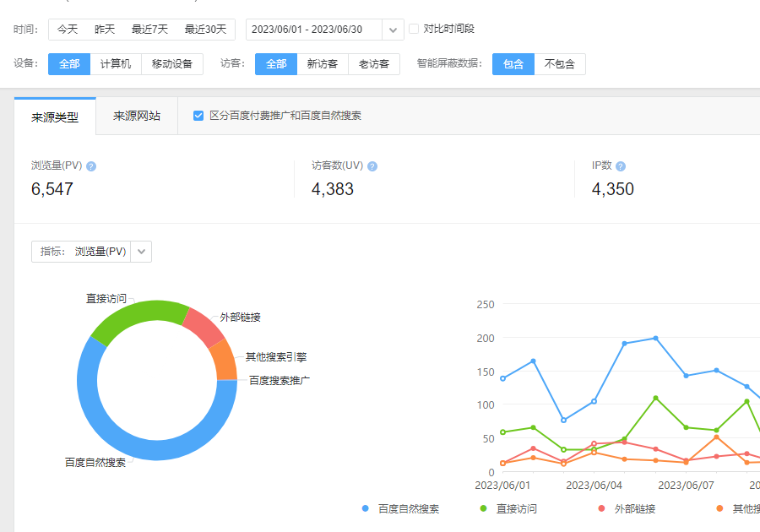Filter visitors by 老访客
Image resolution: width=760 pixels, height=532 pixels.
(374, 64)
